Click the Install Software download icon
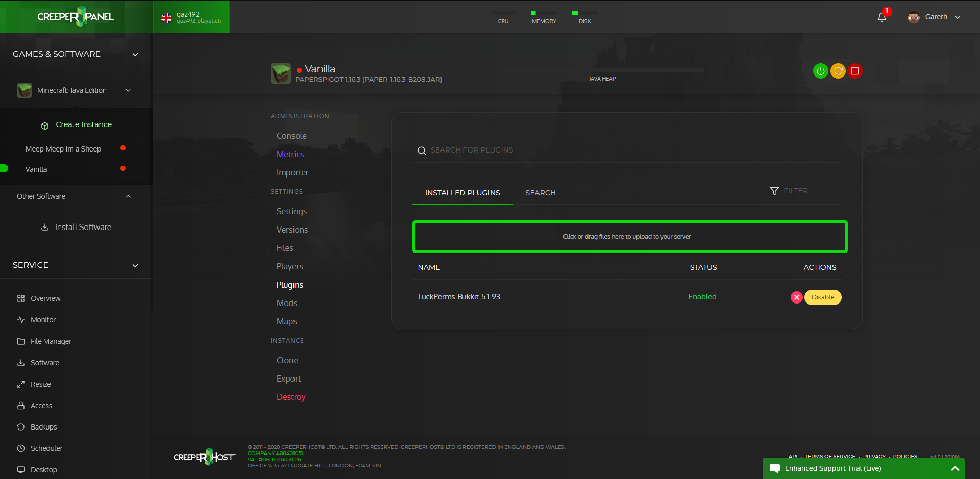980x479 pixels. click(x=45, y=227)
